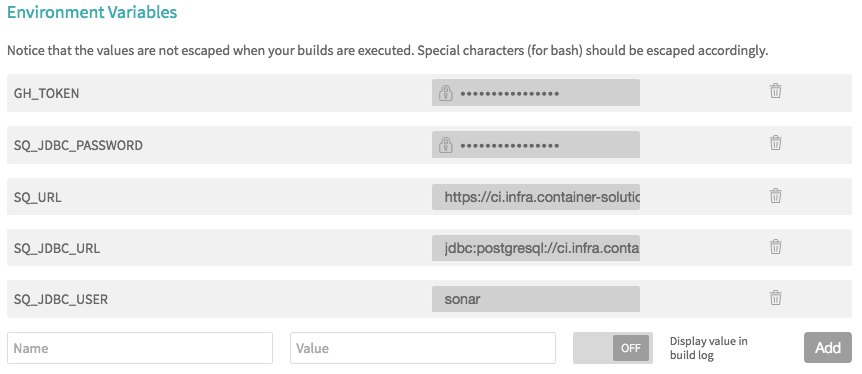The image size is (862, 374).
Task: Delete the SQ_JDBC_URL environment variable
Action: click(775, 246)
